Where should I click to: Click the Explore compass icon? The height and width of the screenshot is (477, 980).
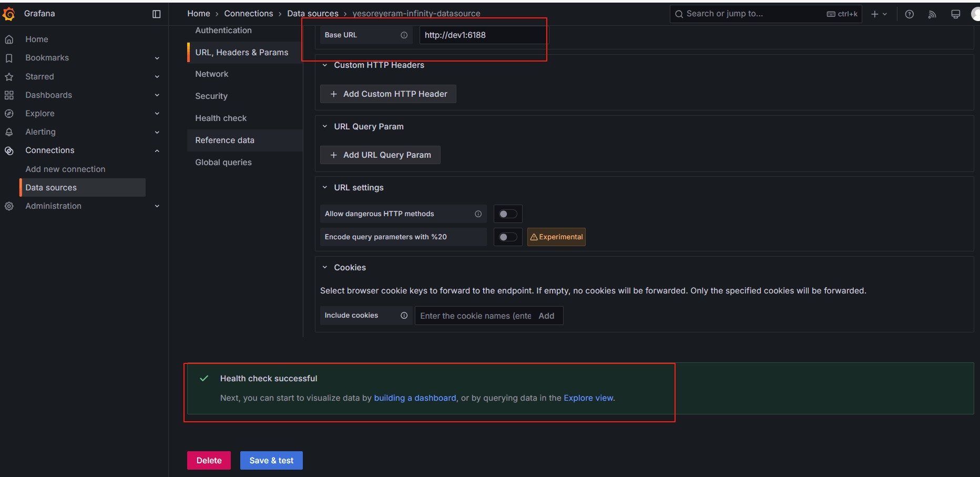[x=9, y=114]
